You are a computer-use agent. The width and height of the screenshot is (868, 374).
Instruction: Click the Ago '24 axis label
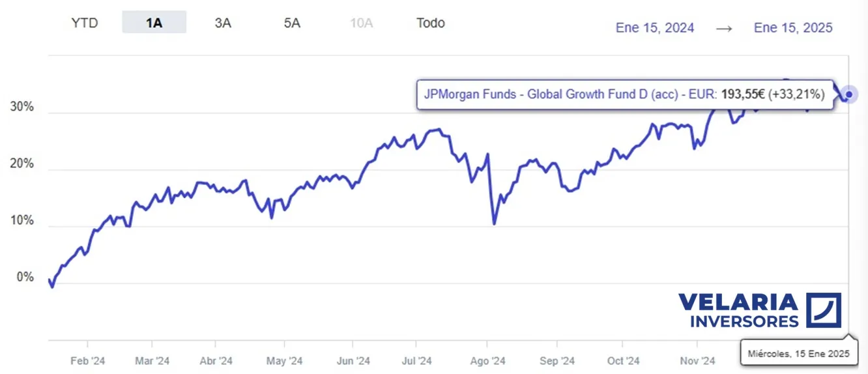coord(488,361)
